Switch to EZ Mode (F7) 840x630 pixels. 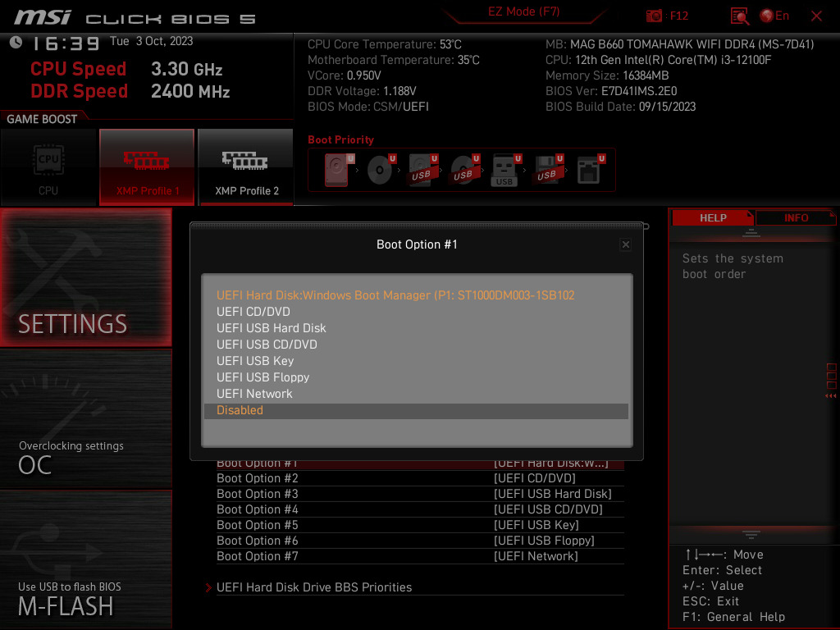click(x=523, y=11)
